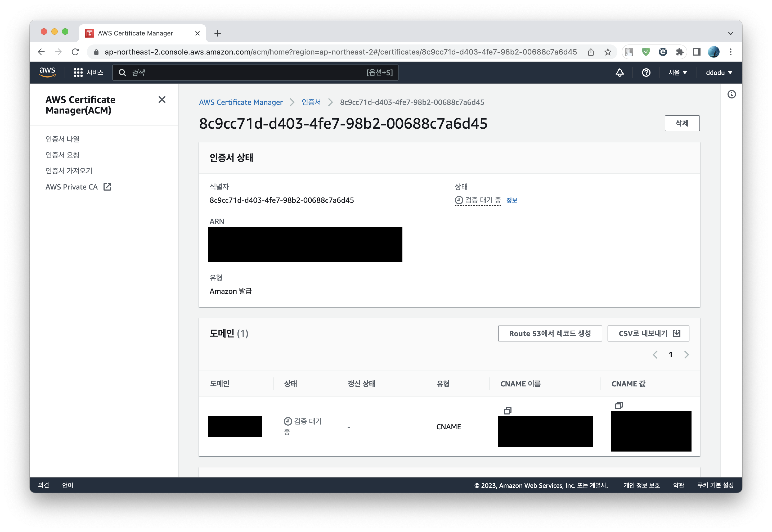This screenshot has width=772, height=532.
Task: Click 검증 대기 중 status in domain row
Action: point(302,426)
